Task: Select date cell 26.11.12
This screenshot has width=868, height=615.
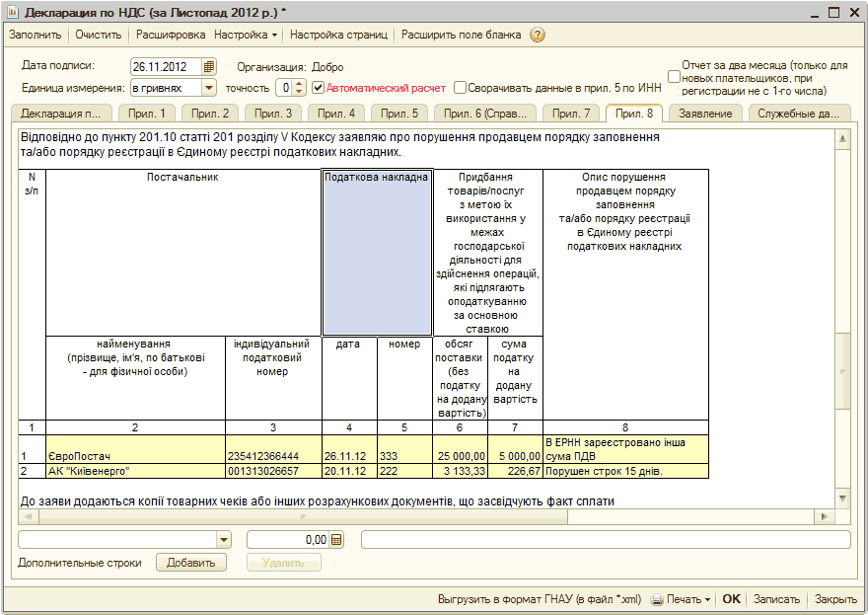Action: pos(349,449)
